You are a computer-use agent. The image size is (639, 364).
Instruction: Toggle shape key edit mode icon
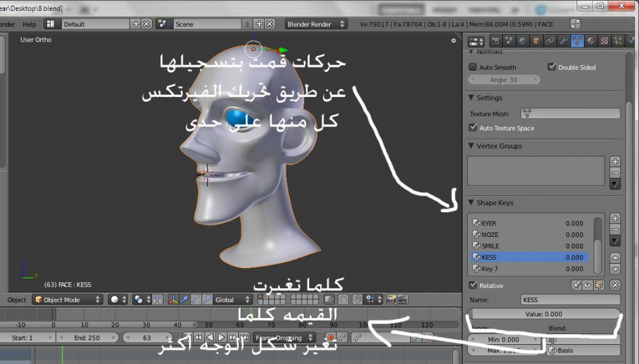[598, 285]
